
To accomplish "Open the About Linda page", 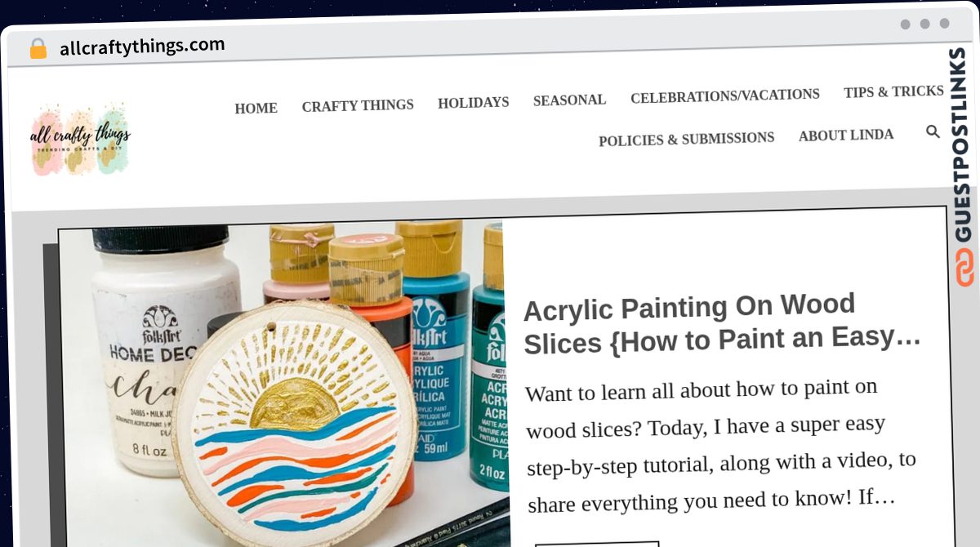I will (846, 135).
